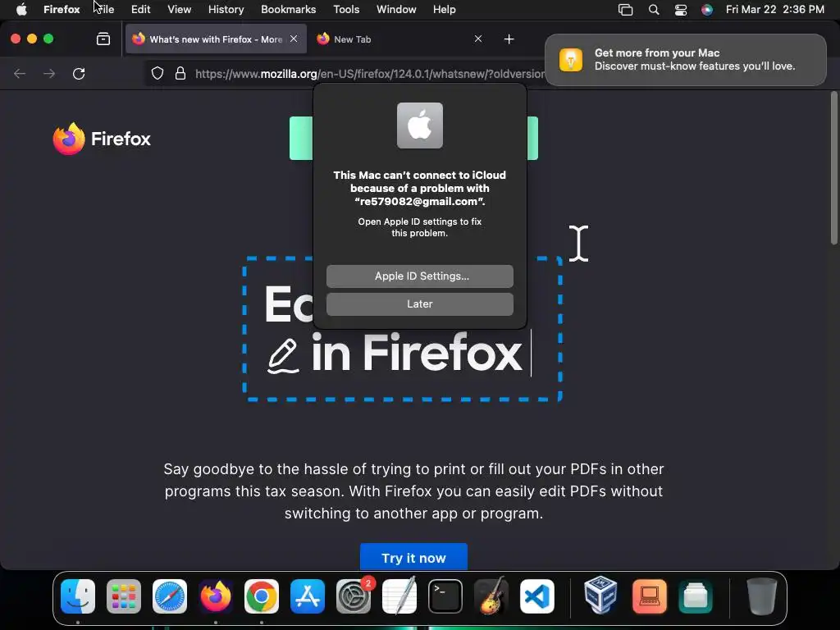840x630 pixels.
Task: Switch to the New Tab tab
Action: [399, 39]
